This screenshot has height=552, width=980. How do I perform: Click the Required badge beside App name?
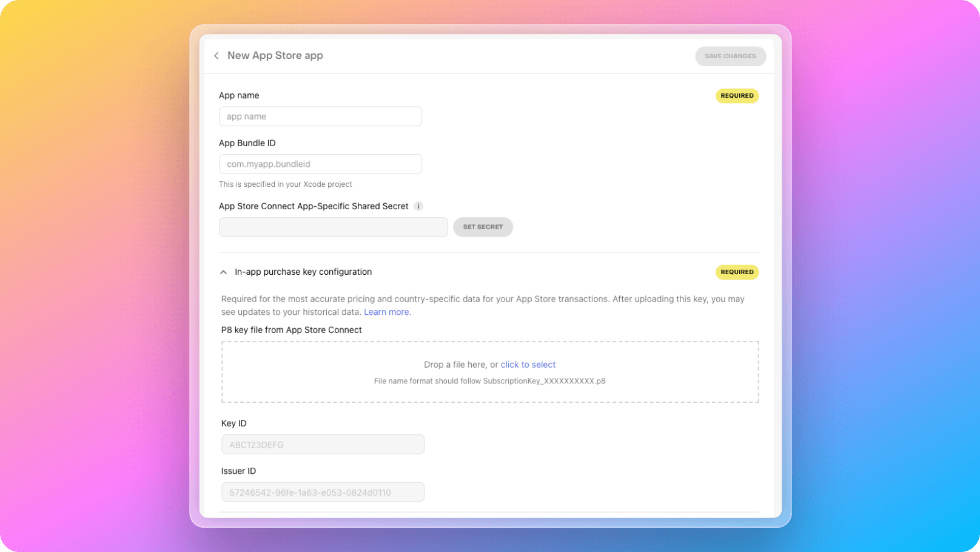pos(737,96)
